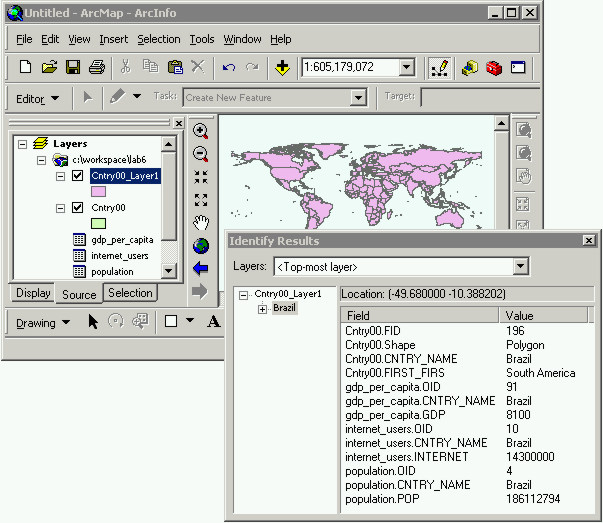Switch to the Display tab
This screenshot has height=523, width=603.
pyautogui.click(x=32, y=293)
